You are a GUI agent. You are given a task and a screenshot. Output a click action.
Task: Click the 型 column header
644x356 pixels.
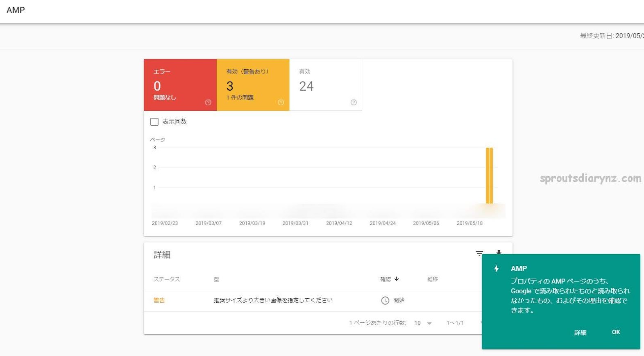point(216,279)
